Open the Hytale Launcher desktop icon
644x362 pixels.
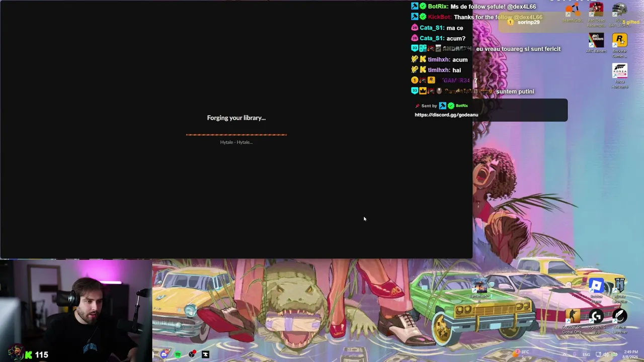coord(619,291)
